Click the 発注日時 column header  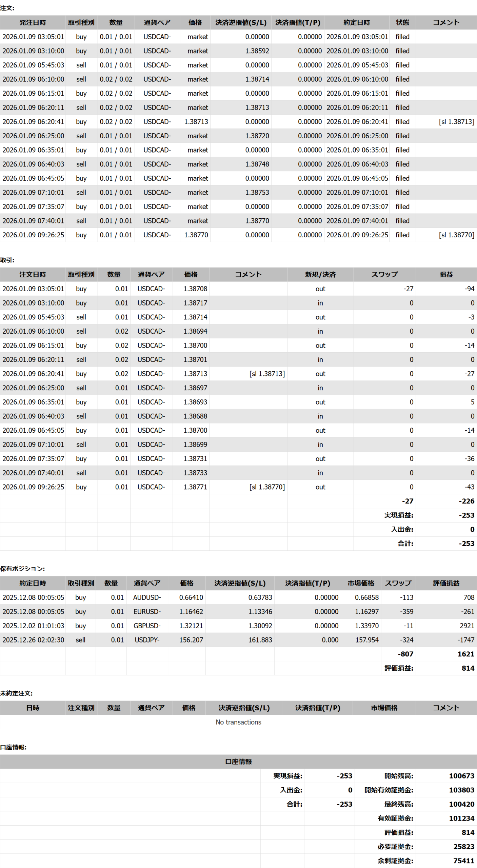click(33, 22)
